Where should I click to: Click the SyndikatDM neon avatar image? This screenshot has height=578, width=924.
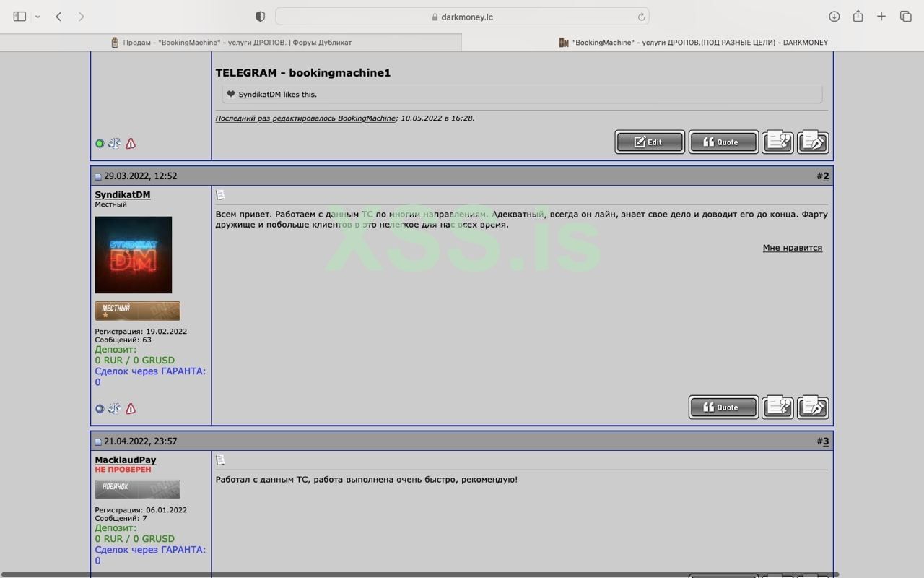click(x=134, y=255)
